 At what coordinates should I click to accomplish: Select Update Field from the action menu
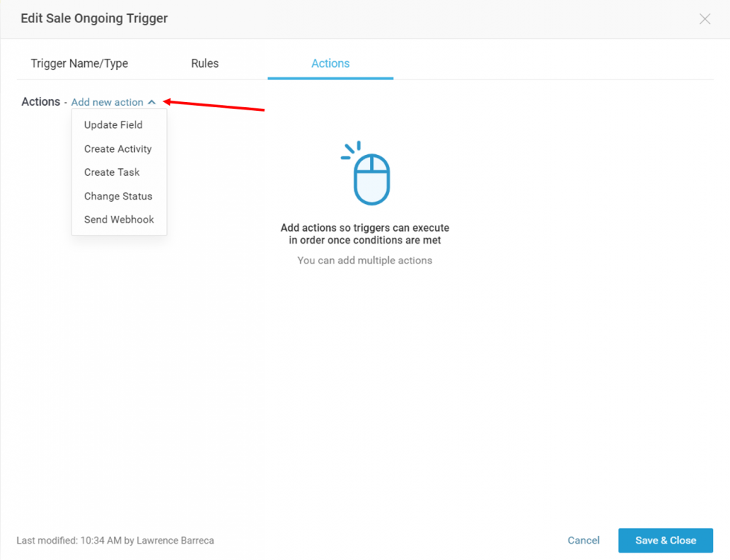coord(113,125)
